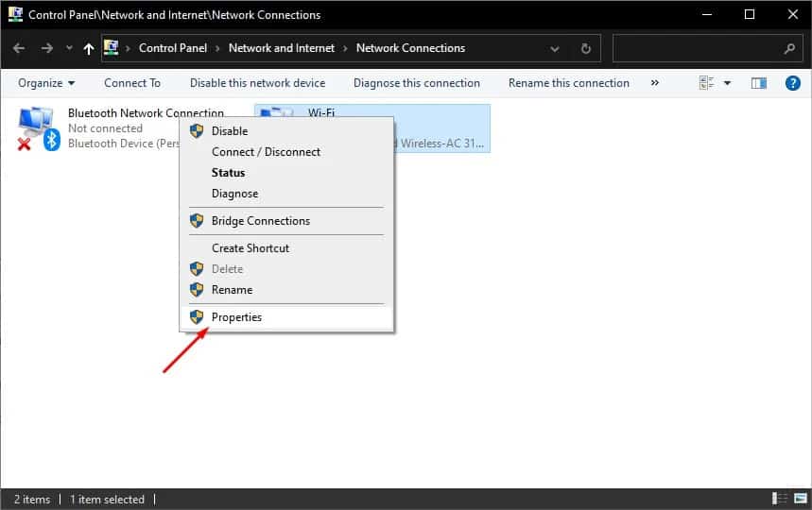Screen dimensions: 812x510
Task: Go forward with the forward arrow
Action: (46, 48)
